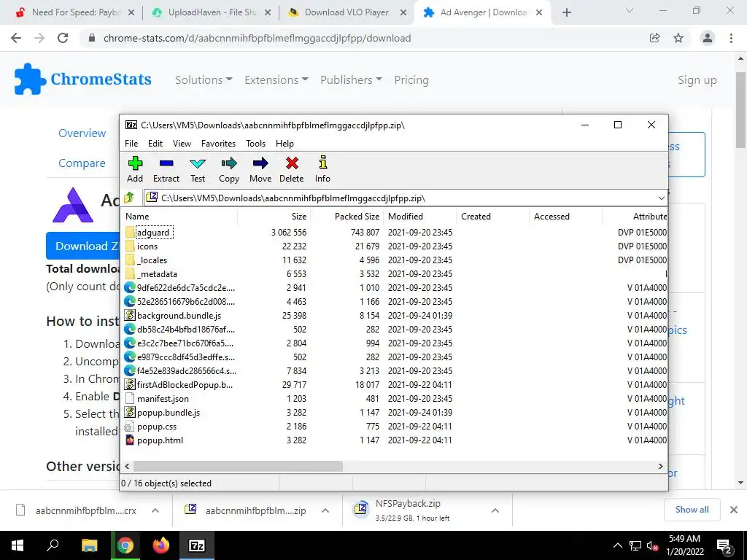Viewport: 747px width, 560px height.
Task: Open the 7-Zip Edit menu
Action: point(155,144)
